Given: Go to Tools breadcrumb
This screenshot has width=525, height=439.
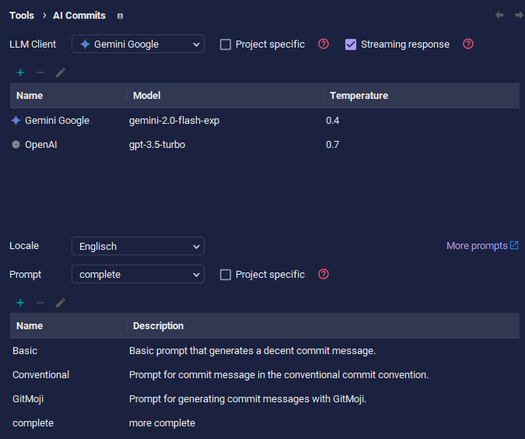Looking at the screenshot, I should point(22,15).
